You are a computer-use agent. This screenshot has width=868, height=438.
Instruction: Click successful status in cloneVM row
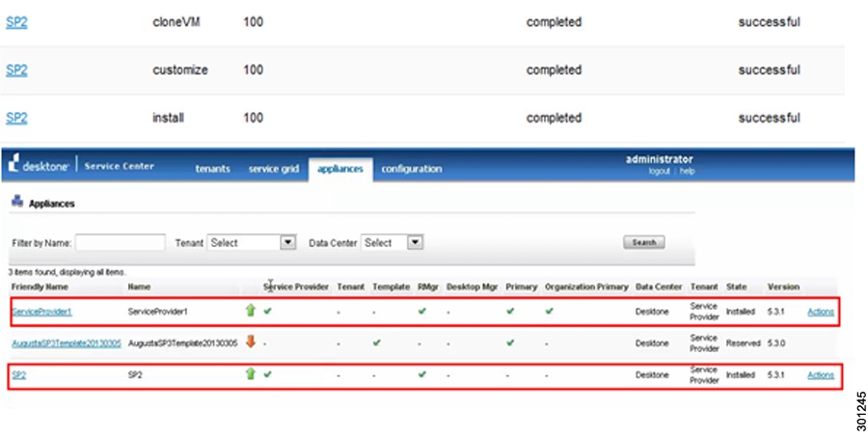769,23
